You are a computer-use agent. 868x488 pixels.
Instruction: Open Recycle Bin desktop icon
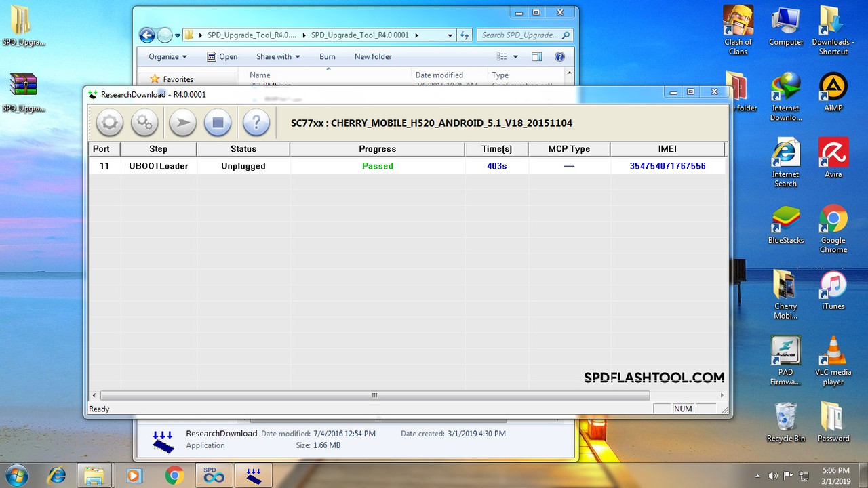point(785,422)
